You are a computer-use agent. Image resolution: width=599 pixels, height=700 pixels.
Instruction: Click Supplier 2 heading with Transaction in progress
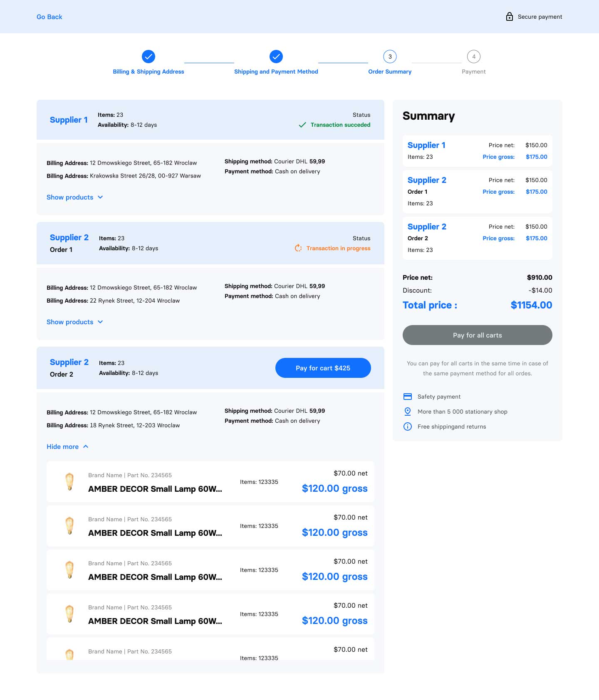pyautogui.click(x=69, y=237)
